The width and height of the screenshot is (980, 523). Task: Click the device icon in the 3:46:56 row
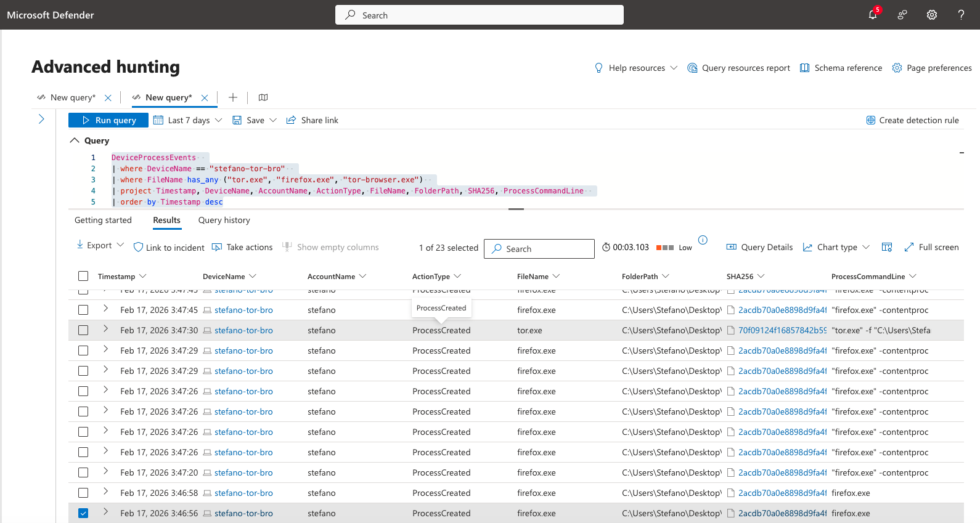208,513
